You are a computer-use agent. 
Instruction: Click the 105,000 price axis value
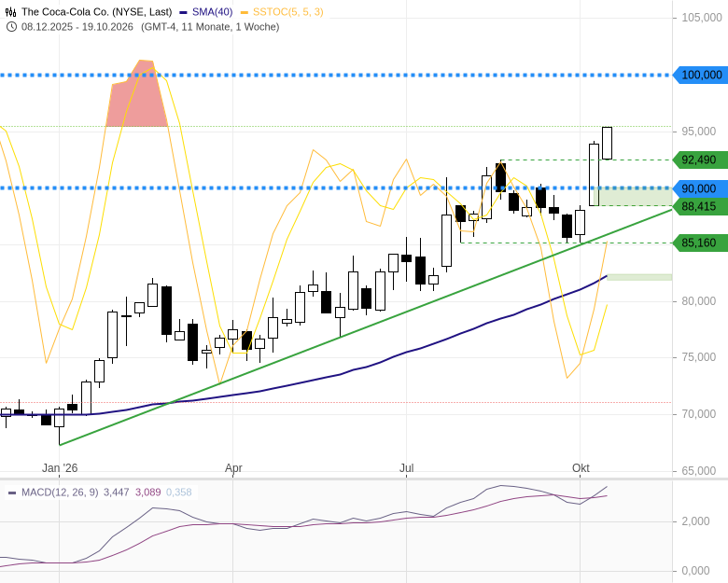coord(702,18)
